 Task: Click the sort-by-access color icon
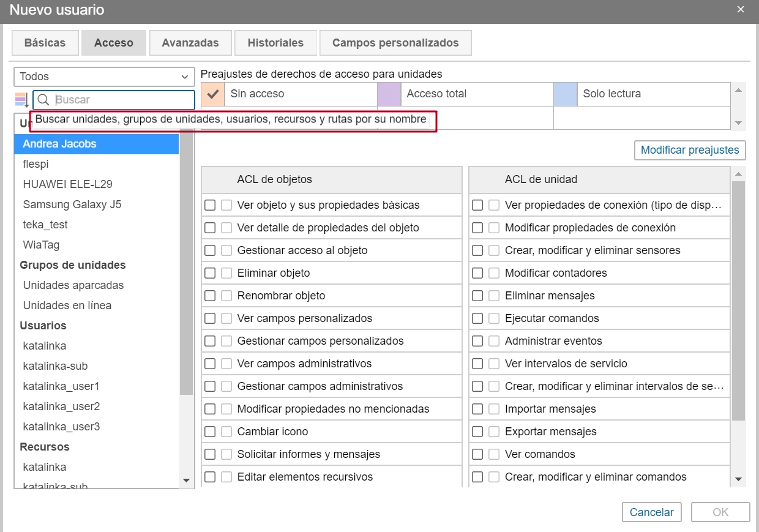click(22, 99)
